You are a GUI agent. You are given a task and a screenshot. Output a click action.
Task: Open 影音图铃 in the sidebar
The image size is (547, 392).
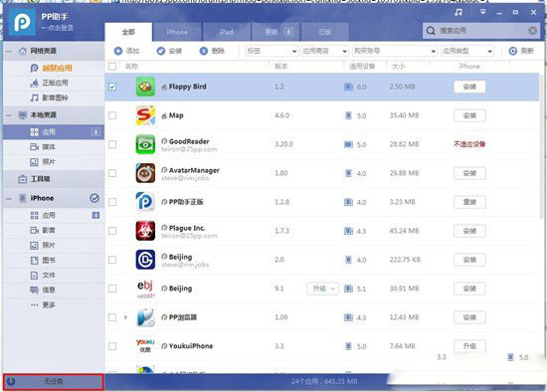(x=54, y=98)
